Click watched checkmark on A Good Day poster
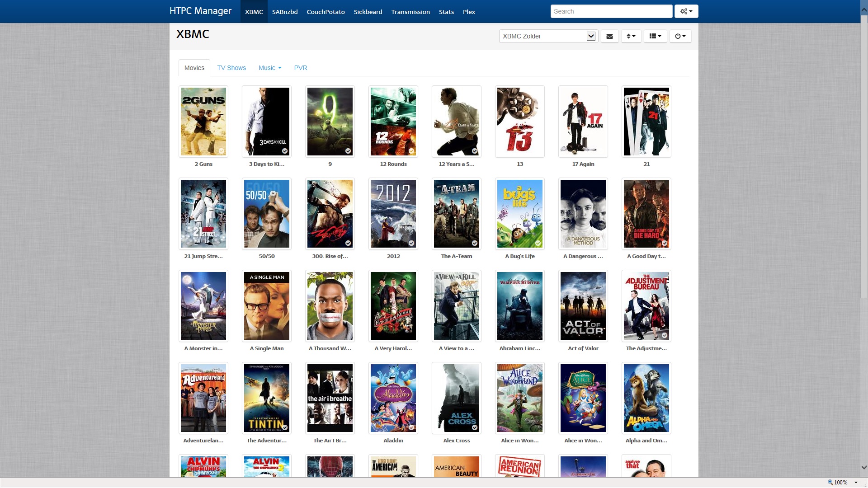The image size is (868, 488). pyautogui.click(x=665, y=243)
